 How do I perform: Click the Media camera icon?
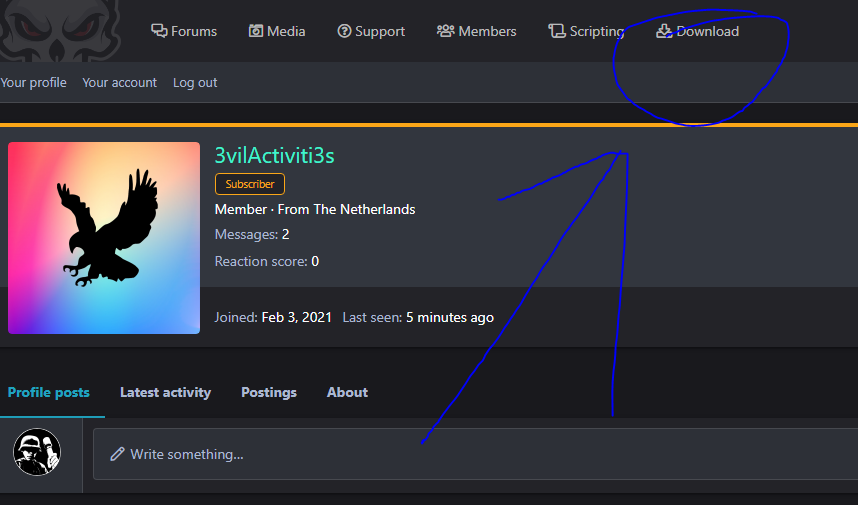256,31
